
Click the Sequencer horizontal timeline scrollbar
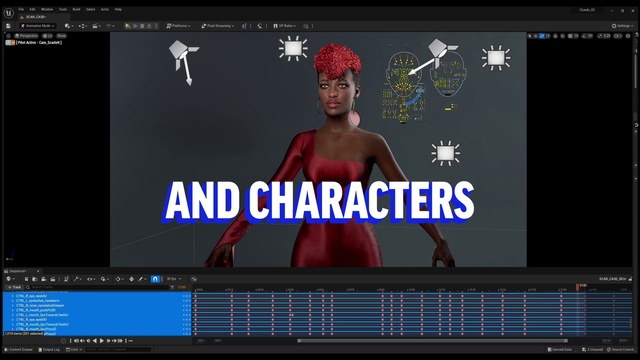433,340
